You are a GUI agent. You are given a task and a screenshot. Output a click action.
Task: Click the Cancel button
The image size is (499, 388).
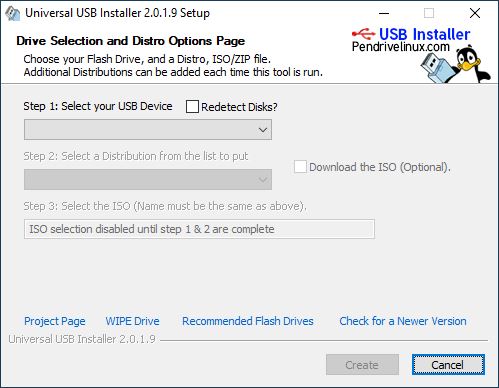(448, 365)
